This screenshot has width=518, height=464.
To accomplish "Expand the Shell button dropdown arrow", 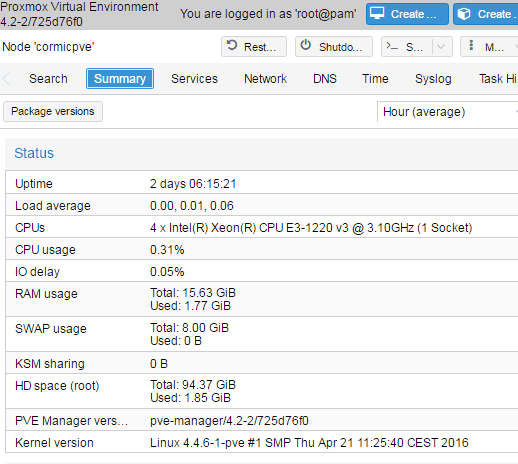I will pos(441,47).
